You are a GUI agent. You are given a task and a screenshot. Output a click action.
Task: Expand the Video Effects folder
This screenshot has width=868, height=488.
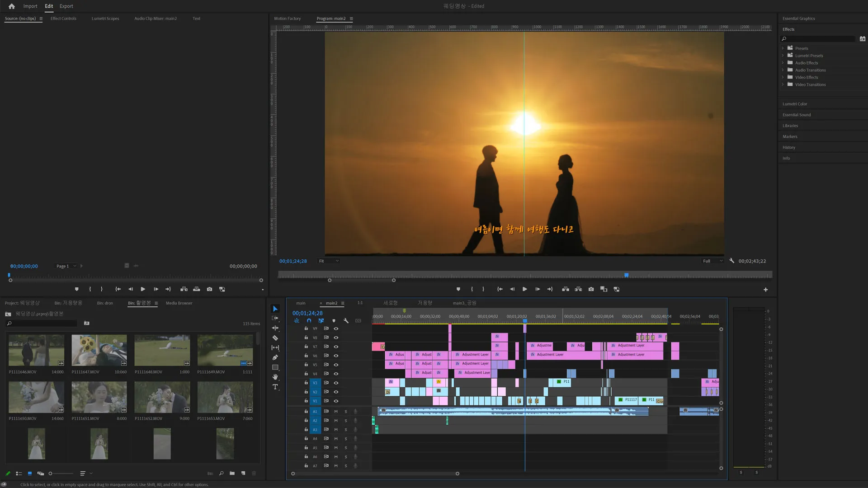coord(783,77)
